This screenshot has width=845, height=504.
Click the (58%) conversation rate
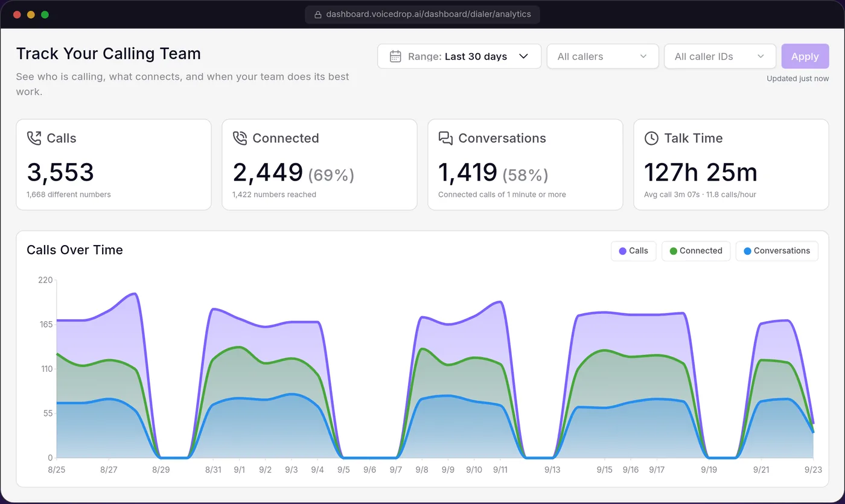click(526, 175)
